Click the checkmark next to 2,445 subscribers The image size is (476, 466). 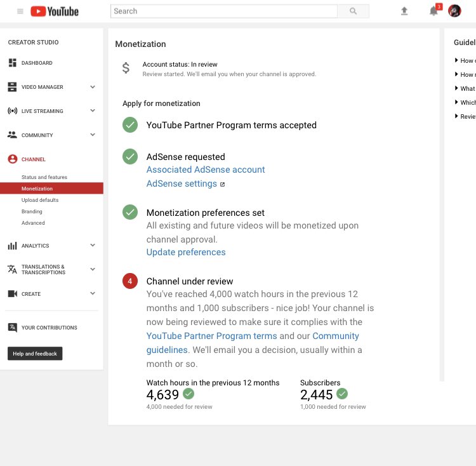[342, 394]
